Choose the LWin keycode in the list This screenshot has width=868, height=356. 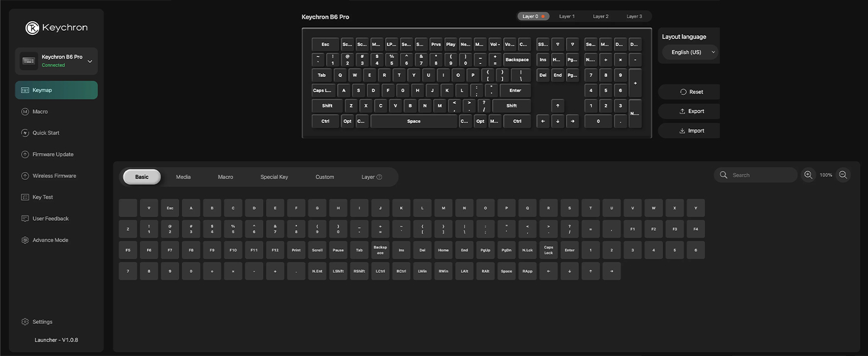click(422, 271)
